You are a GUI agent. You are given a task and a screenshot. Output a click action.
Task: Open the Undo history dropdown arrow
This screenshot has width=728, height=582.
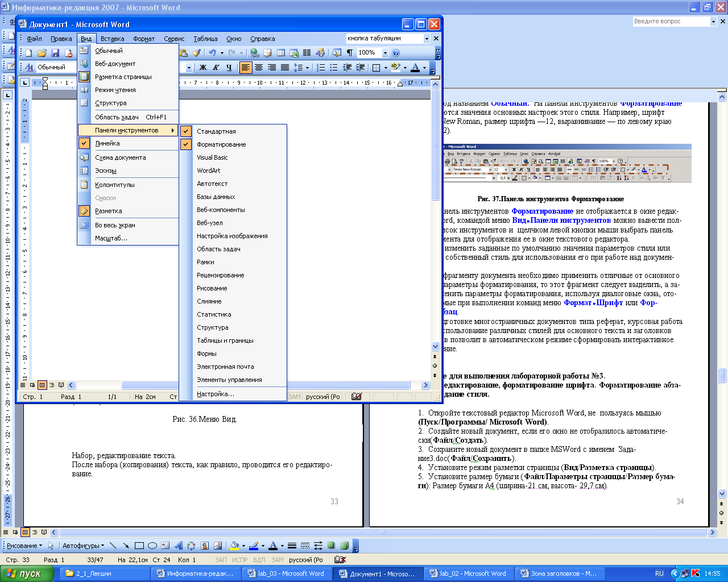pos(221,53)
